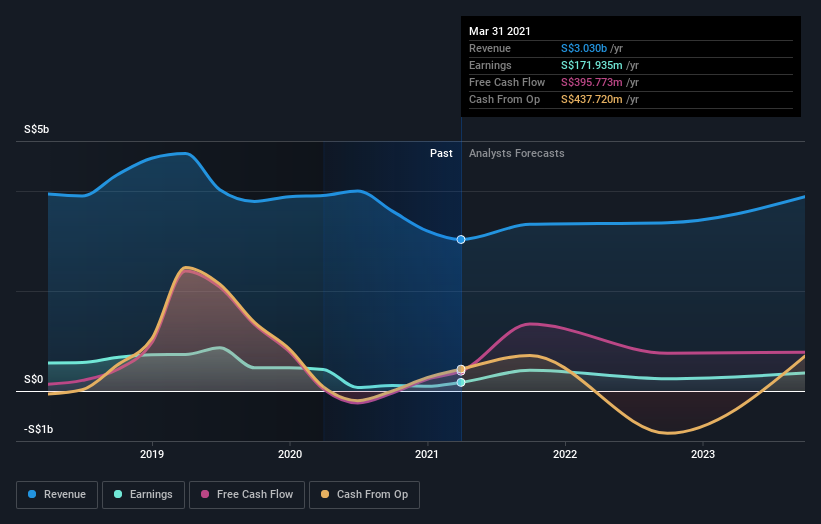Click the teal Earnings data point marker
The width and height of the screenshot is (821, 524).
461,383
